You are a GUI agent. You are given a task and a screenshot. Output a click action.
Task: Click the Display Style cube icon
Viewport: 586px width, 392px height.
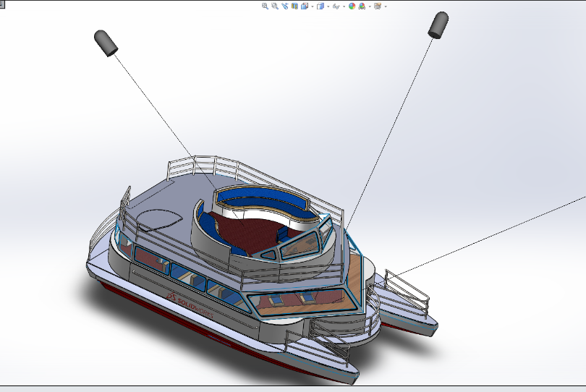click(x=320, y=6)
